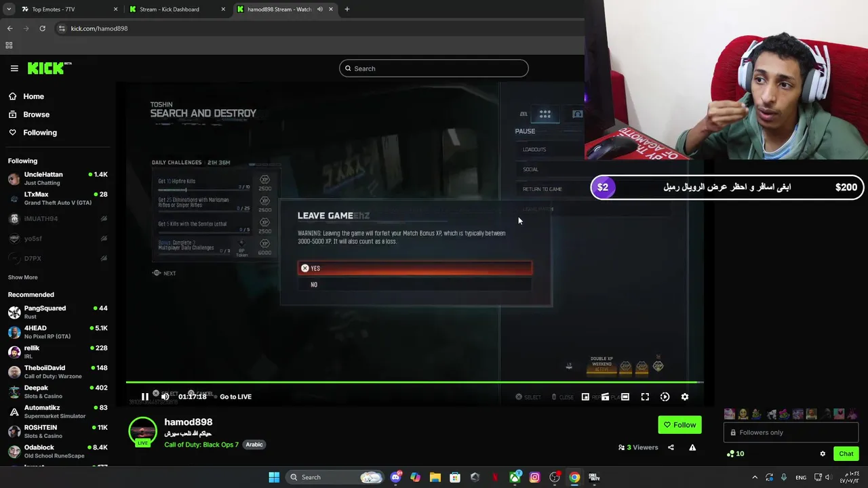The height and width of the screenshot is (488, 868).
Task: Follow the hamod898 channel
Action: pyautogui.click(x=679, y=425)
